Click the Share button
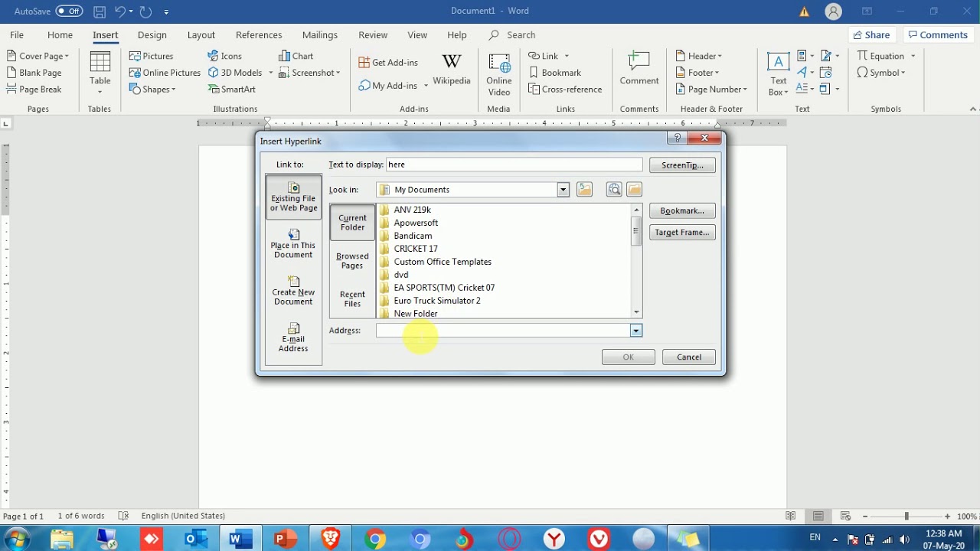 pos(871,35)
